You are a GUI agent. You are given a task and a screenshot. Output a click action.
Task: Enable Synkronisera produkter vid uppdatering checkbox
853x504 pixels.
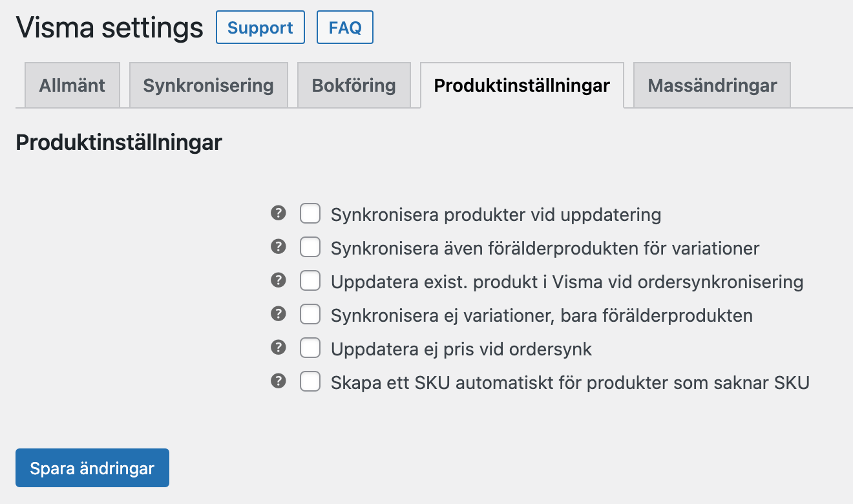[x=310, y=213]
